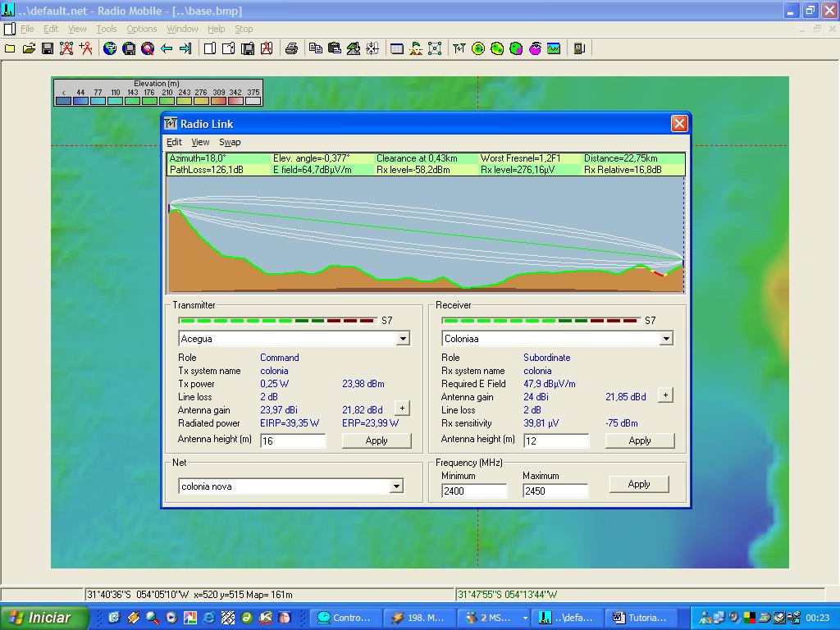Open the Swap menu in Radio Link
The height and width of the screenshot is (630, 840).
click(230, 143)
